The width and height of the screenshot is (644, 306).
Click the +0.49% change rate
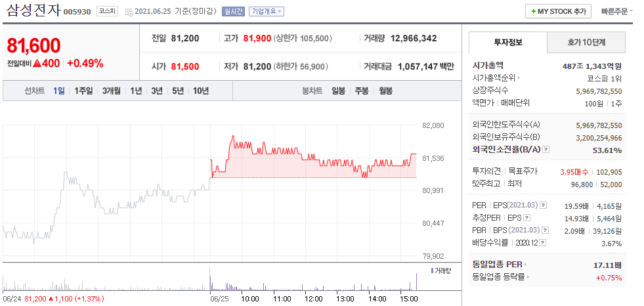point(85,63)
